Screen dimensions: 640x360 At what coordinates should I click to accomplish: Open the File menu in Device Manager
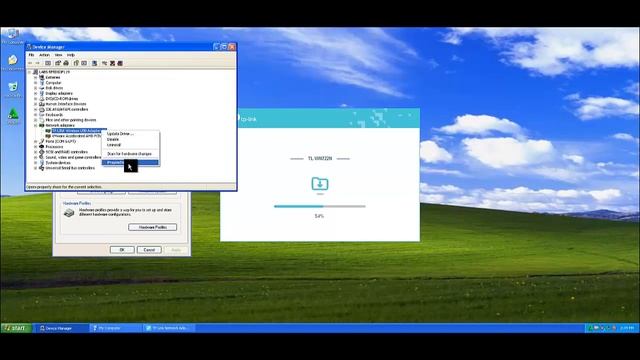(31, 55)
